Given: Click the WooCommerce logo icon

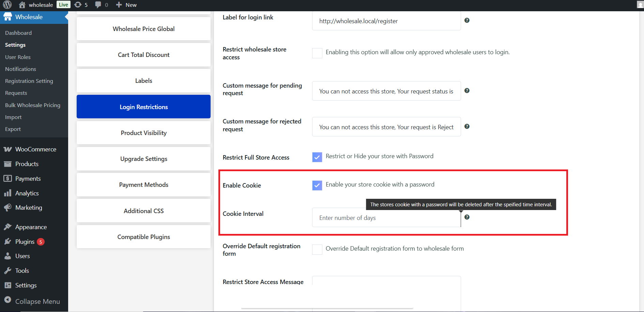Looking at the screenshot, I should click(7, 149).
